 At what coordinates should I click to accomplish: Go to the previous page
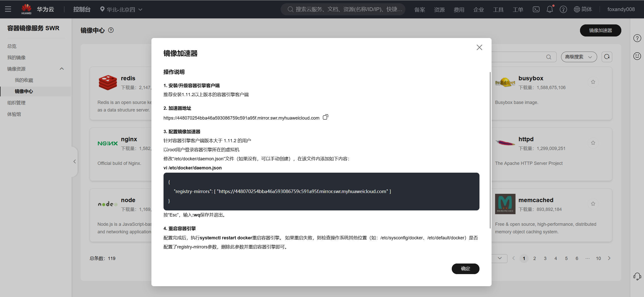pos(513,258)
